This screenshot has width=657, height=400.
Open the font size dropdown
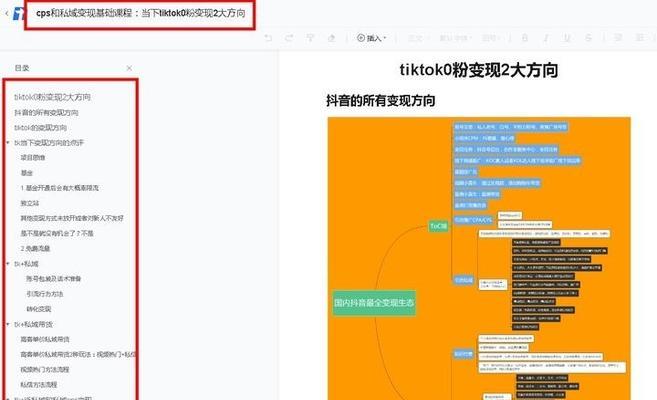[491, 38]
